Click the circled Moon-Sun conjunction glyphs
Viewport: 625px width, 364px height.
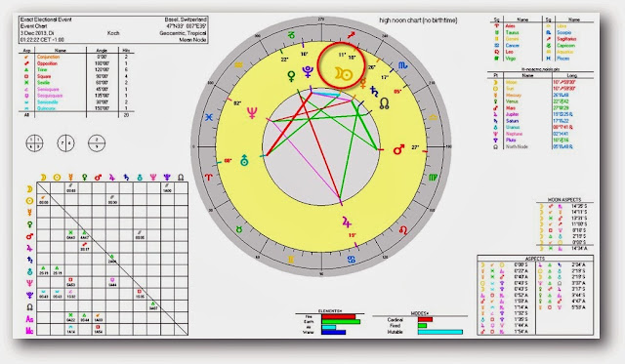coord(343,74)
